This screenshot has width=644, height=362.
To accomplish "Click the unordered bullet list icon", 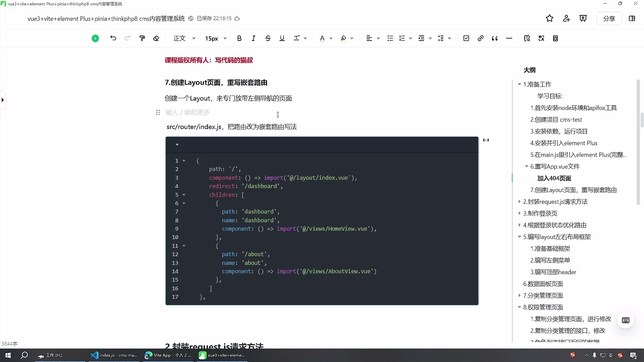I will pyautogui.click(x=390, y=38).
